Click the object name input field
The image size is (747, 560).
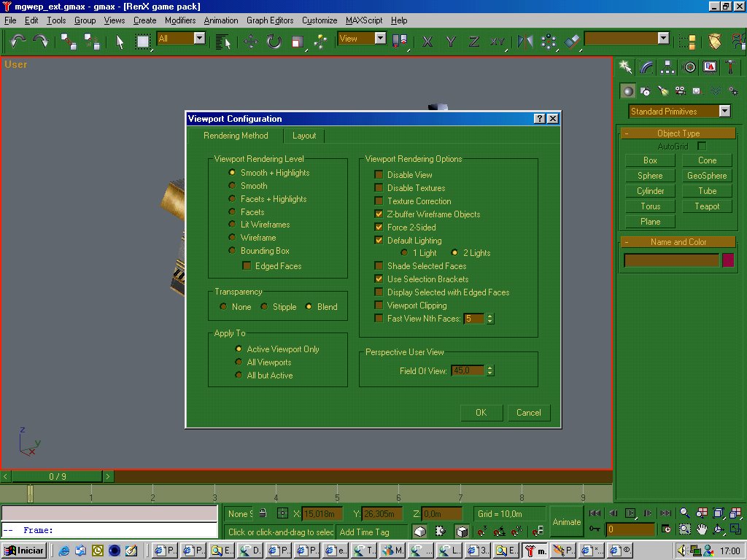(x=671, y=260)
